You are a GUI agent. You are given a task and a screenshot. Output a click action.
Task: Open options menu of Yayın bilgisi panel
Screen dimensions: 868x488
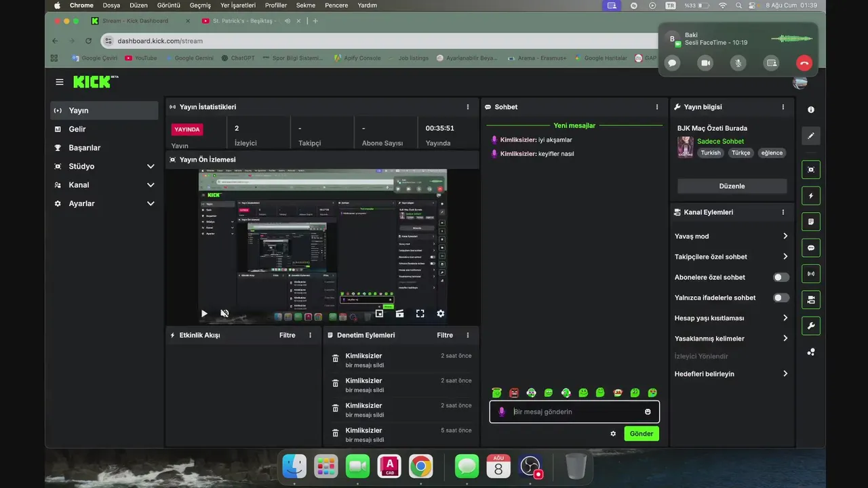click(783, 107)
